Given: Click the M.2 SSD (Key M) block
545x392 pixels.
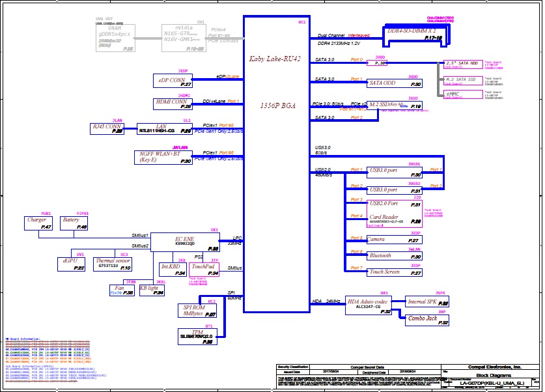Looking at the screenshot, I should pos(395,105).
